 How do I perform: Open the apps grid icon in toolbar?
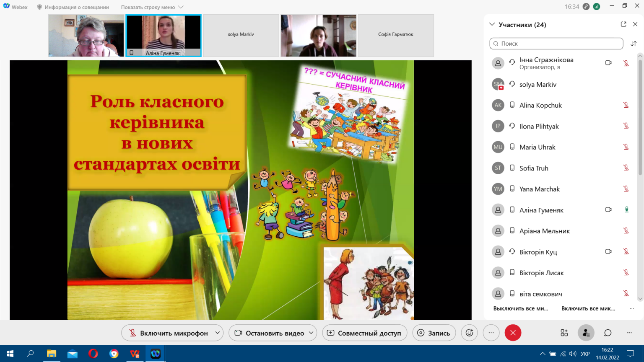coord(564,333)
